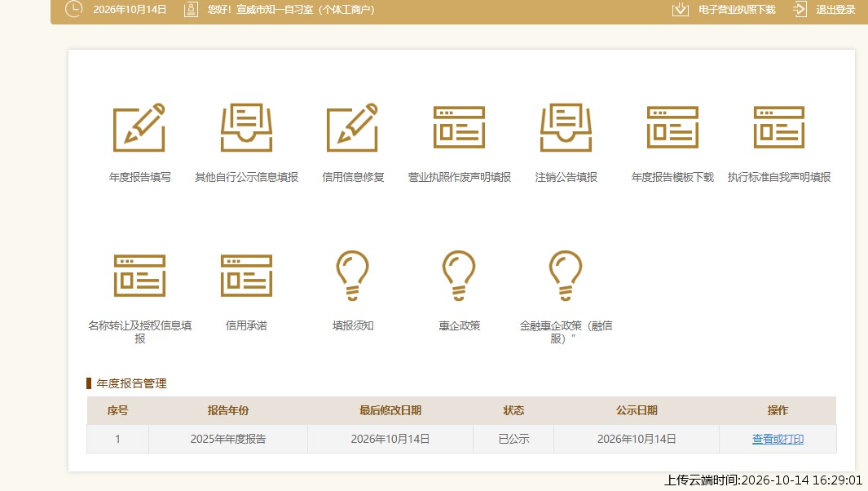Click the 年度报告模板下载 icon
The height and width of the screenshot is (491, 868).
(x=672, y=127)
